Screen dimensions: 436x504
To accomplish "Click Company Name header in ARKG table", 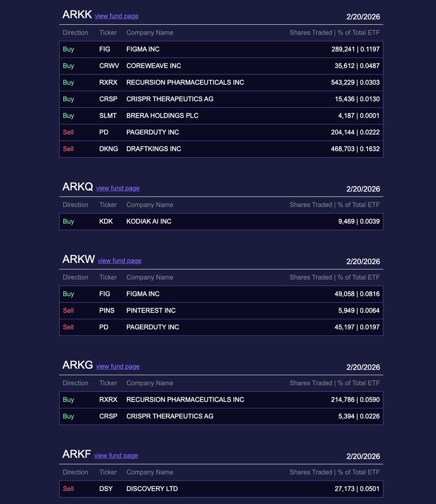I will pyautogui.click(x=150, y=383).
